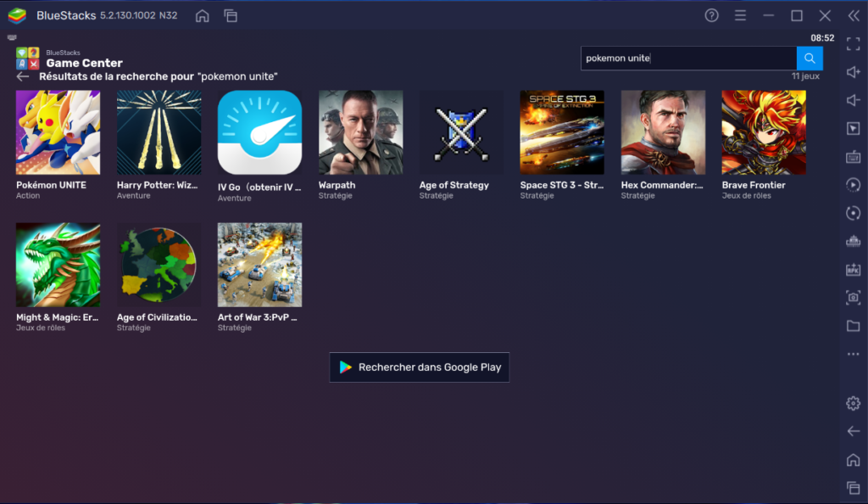Image resolution: width=868 pixels, height=504 pixels.
Task: Click the "11 jeux" results count
Action: [x=805, y=76]
